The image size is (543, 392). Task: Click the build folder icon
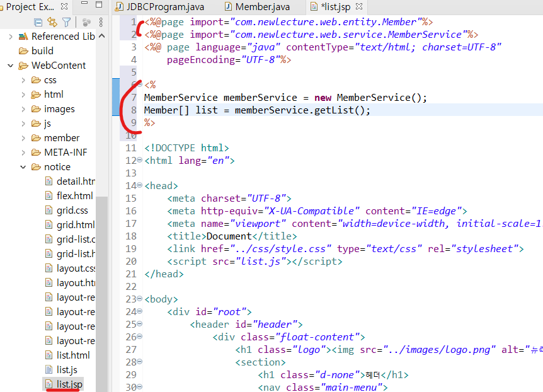(x=23, y=51)
